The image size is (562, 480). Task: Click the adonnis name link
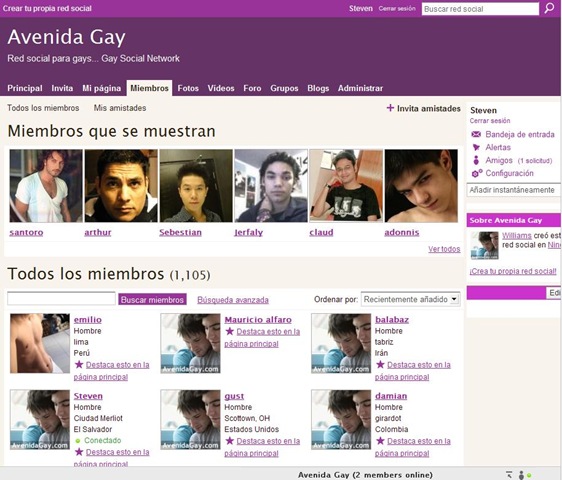point(402,232)
